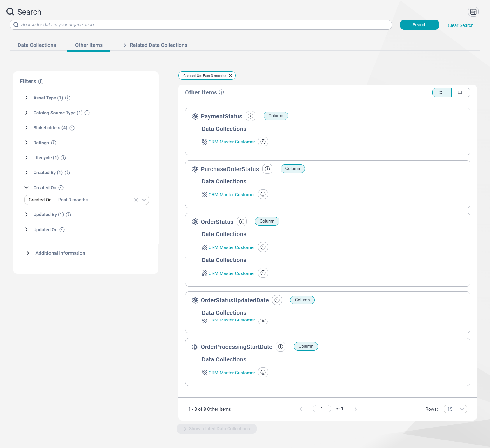Open the PurchaseOrderStatus item title
The width and height of the screenshot is (490, 448).
[230, 169]
